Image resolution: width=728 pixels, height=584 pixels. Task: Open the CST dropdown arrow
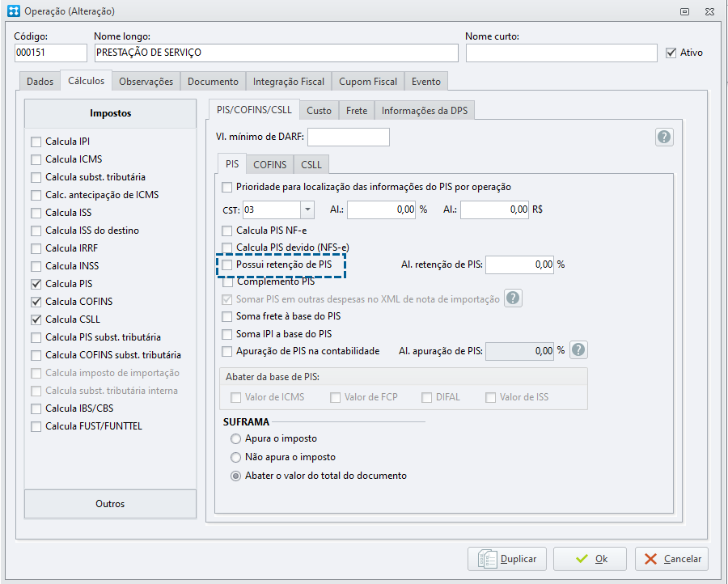click(x=307, y=209)
